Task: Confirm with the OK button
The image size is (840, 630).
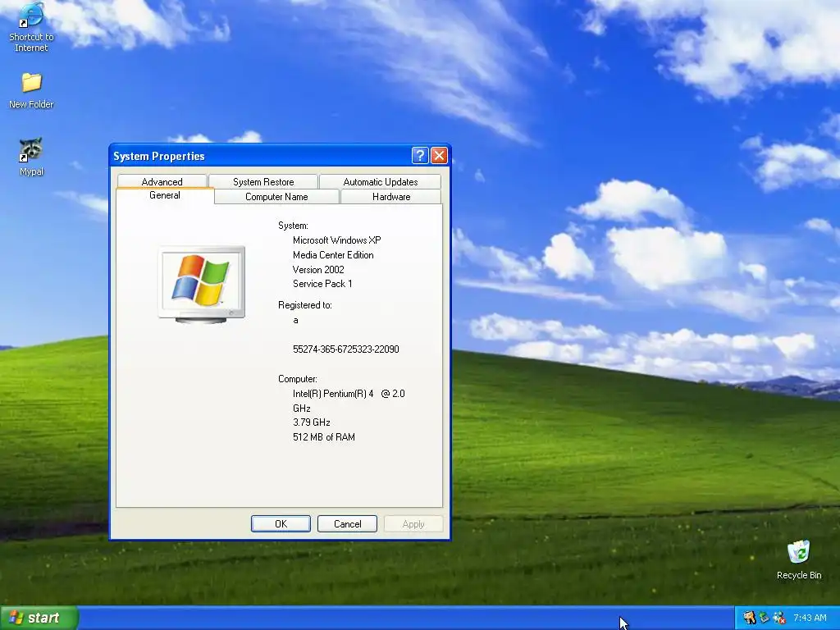Action: 281,524
